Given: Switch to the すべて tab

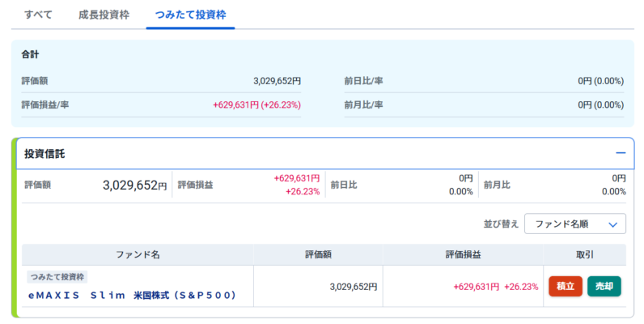Looking at the screenshot, I should 40,15.
